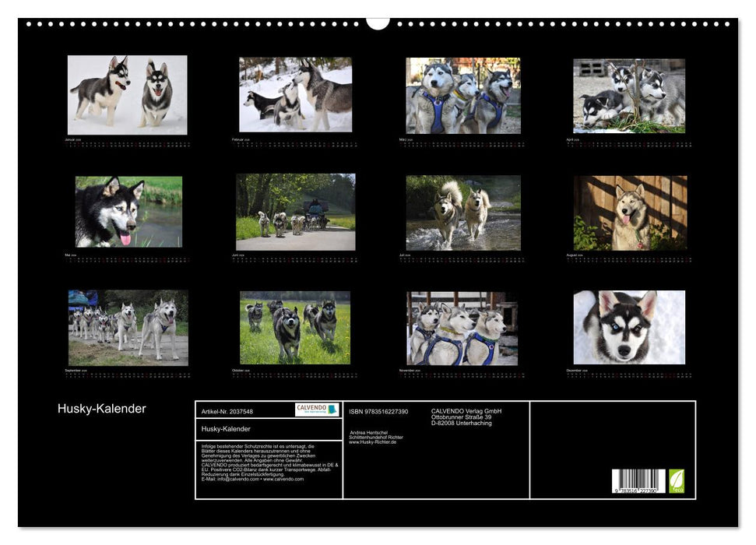This screenshot has width=756, height=545.
Task: Open the November harnessed huskies photo
Action: pyautogui.click(x=463, y=327)
